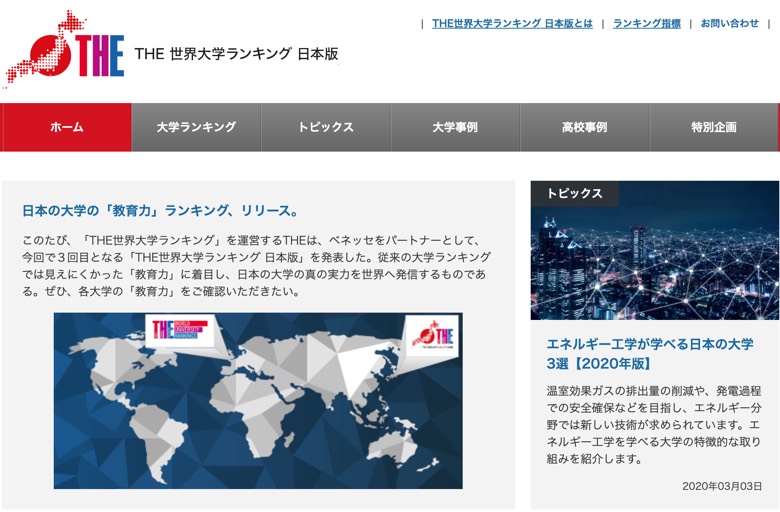The image size is (780, 512).
Task: Click the description starting 温室効果ガスの排出量
Action: [x=654, y=424]
